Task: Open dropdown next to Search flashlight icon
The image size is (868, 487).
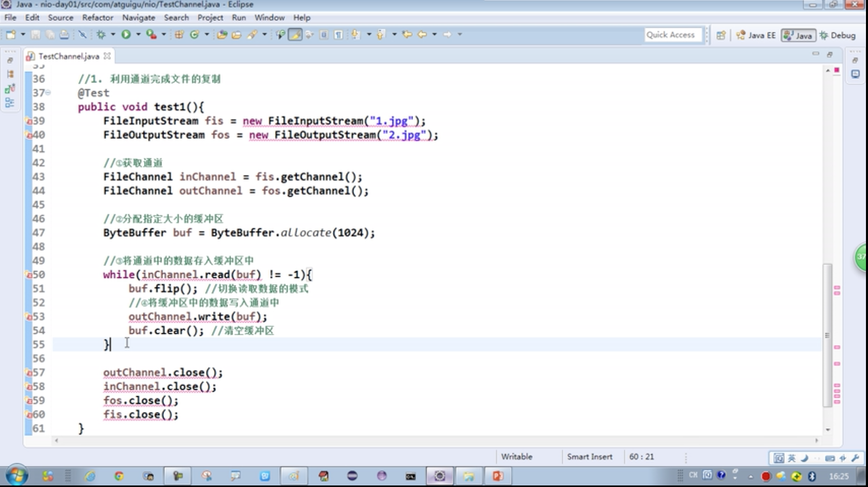Action: (x=264, y=34)
